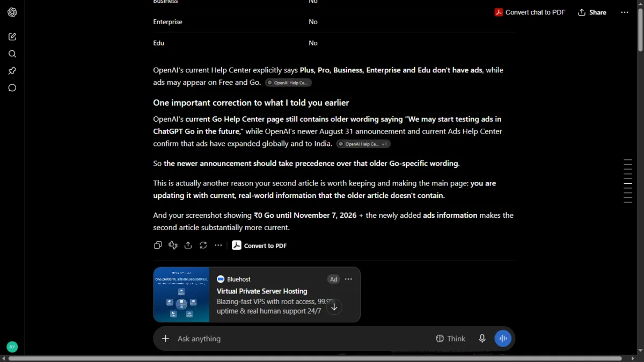The image size is (644, 362).
Task: Open more actions dots below response
Action: coord(218,245)
